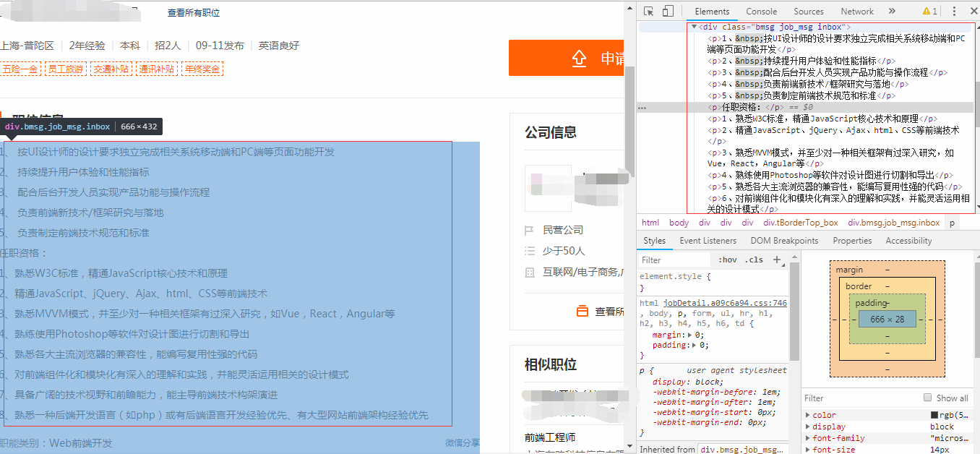
Task: Click the 员工旅游 benefit tag
Action: click(65, 69)
